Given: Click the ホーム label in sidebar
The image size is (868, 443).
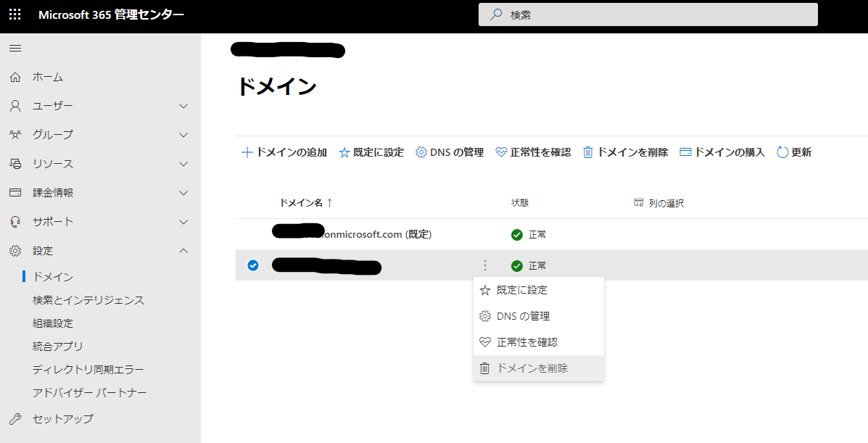Looking at the screenshot, I should point(48,77).
